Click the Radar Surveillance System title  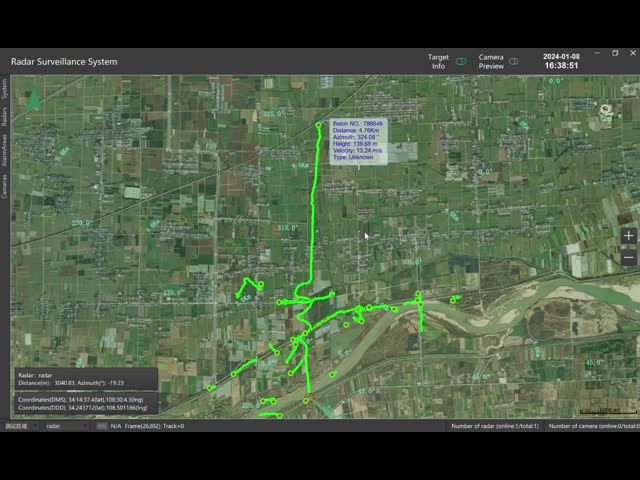[64, 62]
